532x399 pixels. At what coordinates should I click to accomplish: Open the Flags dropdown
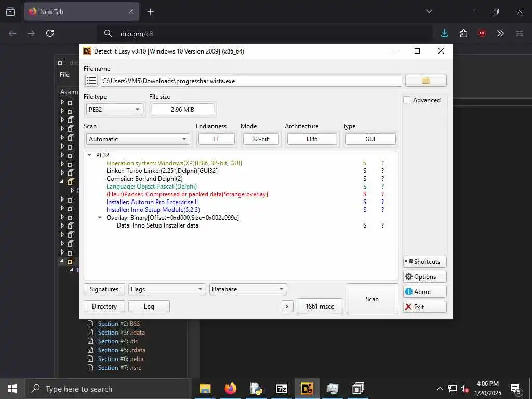click(167, 289)
